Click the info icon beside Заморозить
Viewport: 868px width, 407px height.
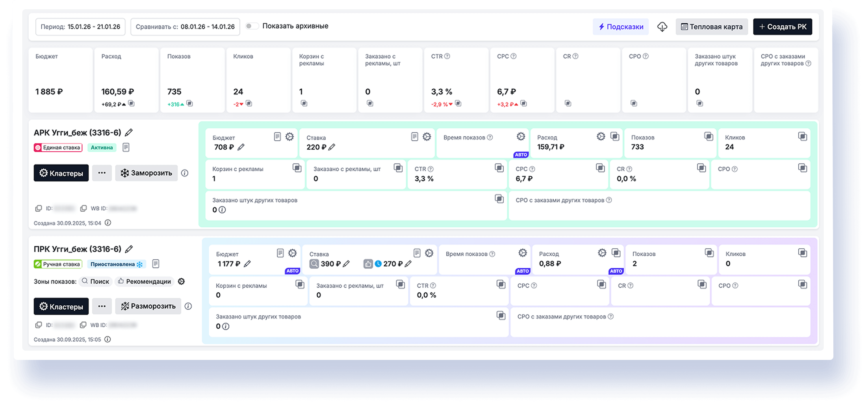coord(185,173)
